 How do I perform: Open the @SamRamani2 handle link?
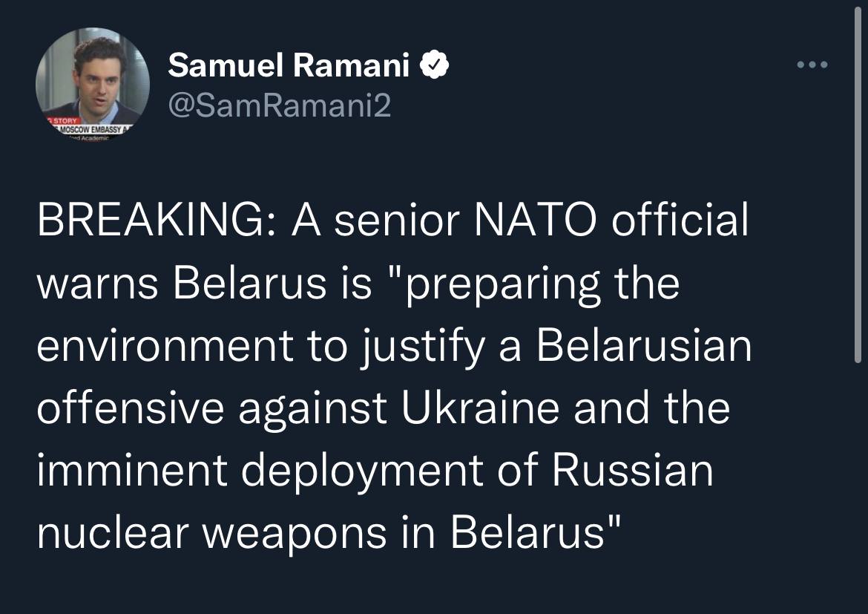tap(279, 107)
